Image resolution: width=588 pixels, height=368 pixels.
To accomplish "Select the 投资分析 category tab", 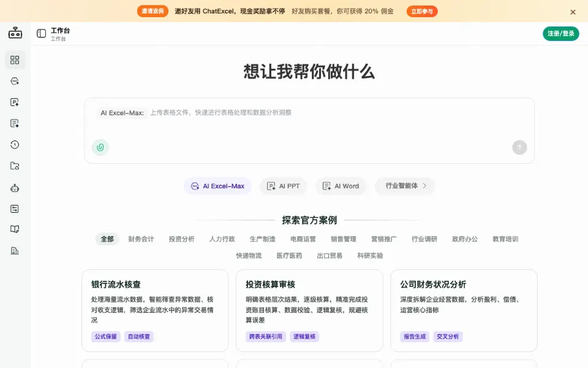I will pos(181,239).
